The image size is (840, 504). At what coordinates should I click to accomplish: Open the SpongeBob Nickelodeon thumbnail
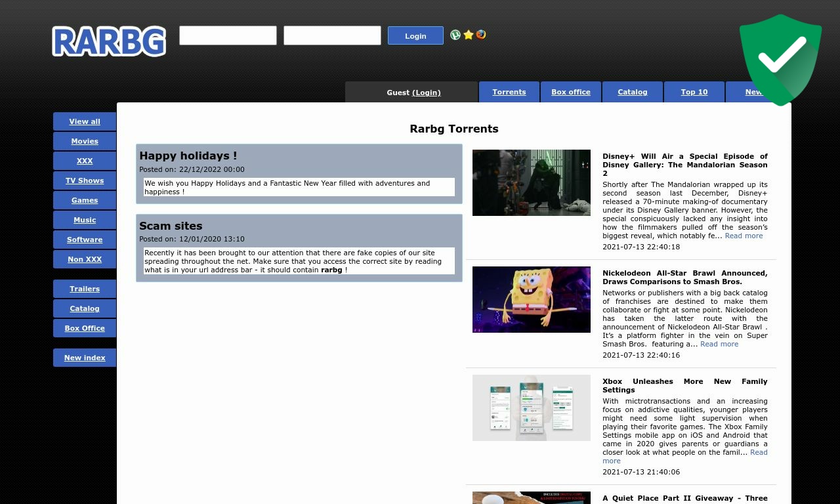tap(532, 299)
